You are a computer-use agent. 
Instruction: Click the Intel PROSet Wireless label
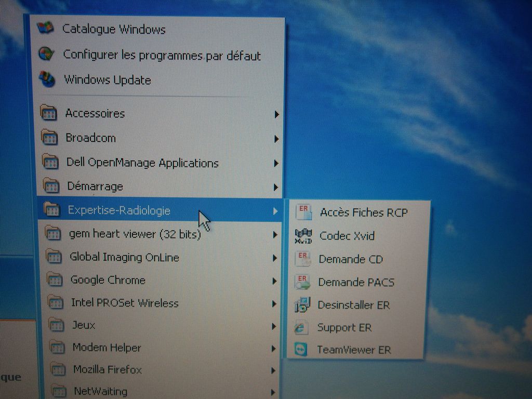tap(125, 303)
